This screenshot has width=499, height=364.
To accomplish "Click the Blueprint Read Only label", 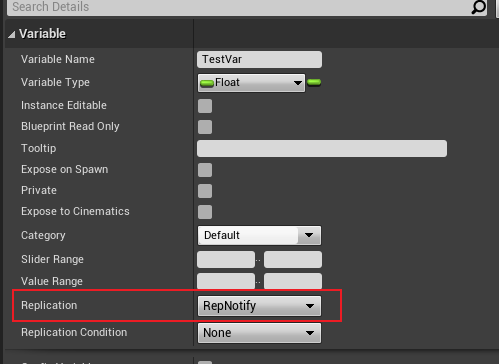I will click(x=70, y=126).
